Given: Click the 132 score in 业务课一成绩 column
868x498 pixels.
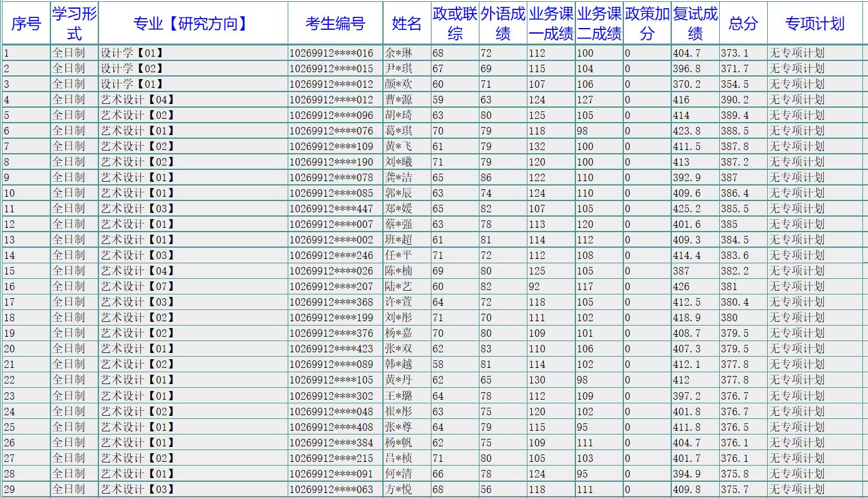Looking at the screenshot, I should [x=537, y=146].
